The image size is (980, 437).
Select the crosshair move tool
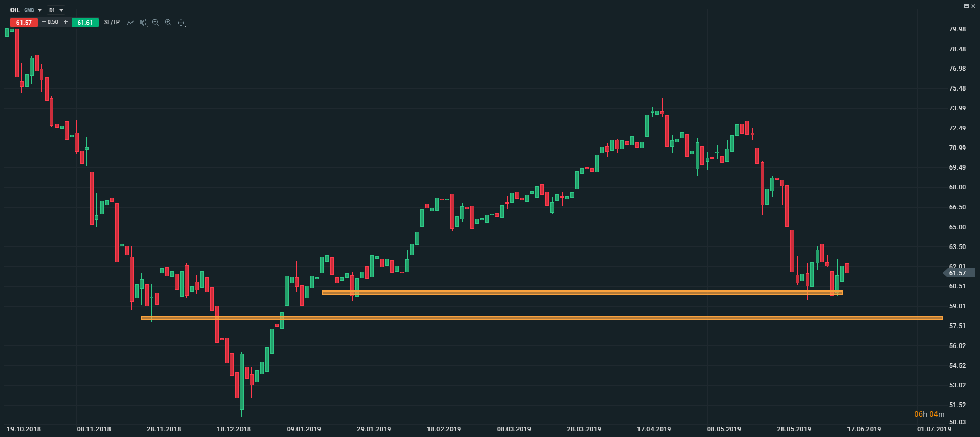coord(181,23)
